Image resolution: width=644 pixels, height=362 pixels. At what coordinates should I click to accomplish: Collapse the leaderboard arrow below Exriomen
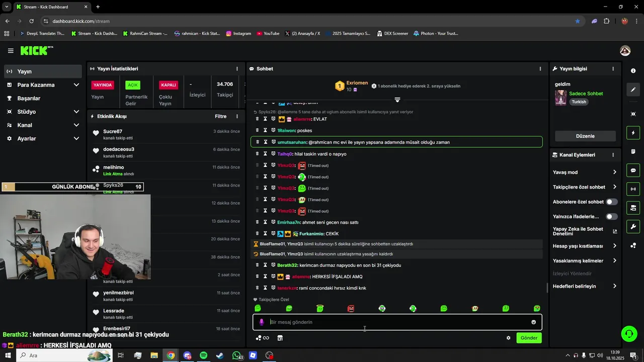pos(397,100)
